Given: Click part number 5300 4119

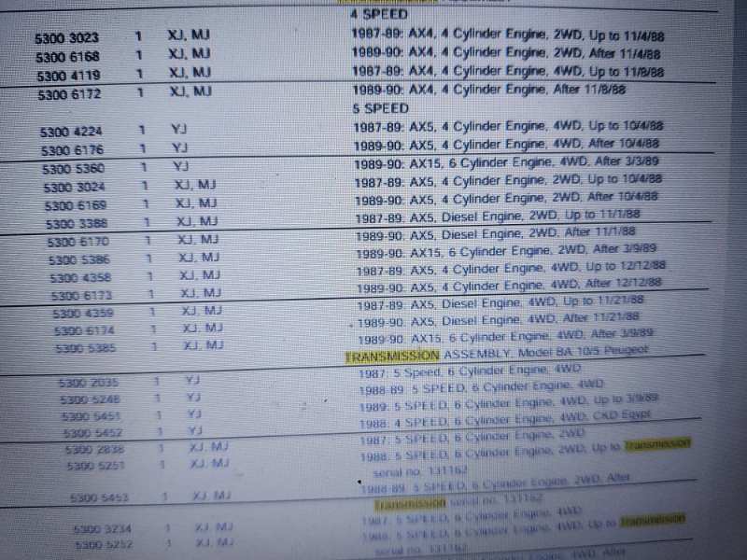Looking at the screenshot, I should click(70, 76).
